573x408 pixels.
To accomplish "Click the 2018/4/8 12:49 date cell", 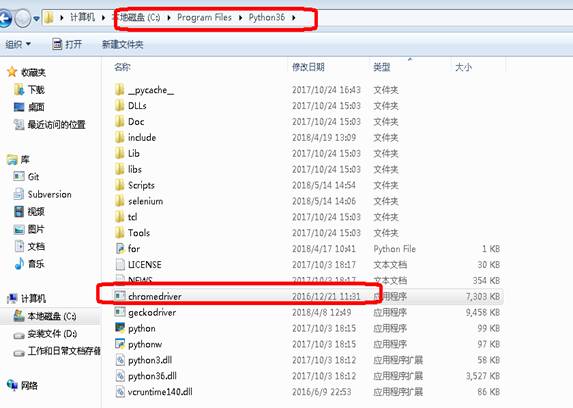I will 322,312.
